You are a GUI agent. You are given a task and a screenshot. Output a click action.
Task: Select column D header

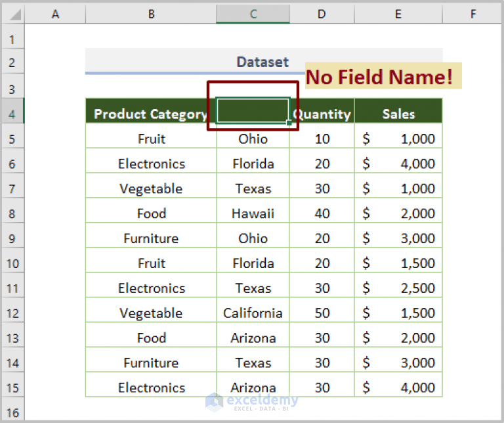coord(322,14)
